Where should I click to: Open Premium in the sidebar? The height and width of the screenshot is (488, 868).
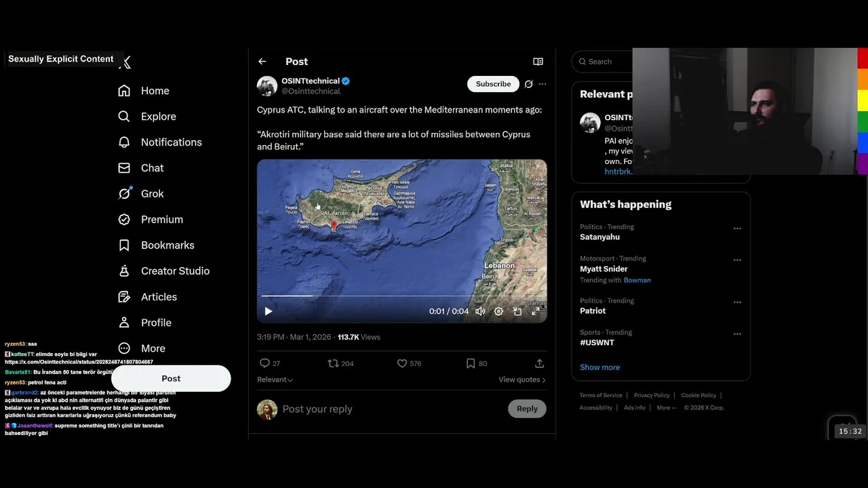click(150, 220)
